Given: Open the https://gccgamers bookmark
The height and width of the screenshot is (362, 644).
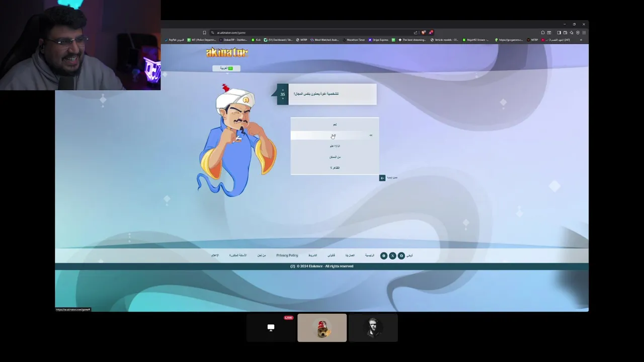Looking at the screenshot, I should coord(509,40).
